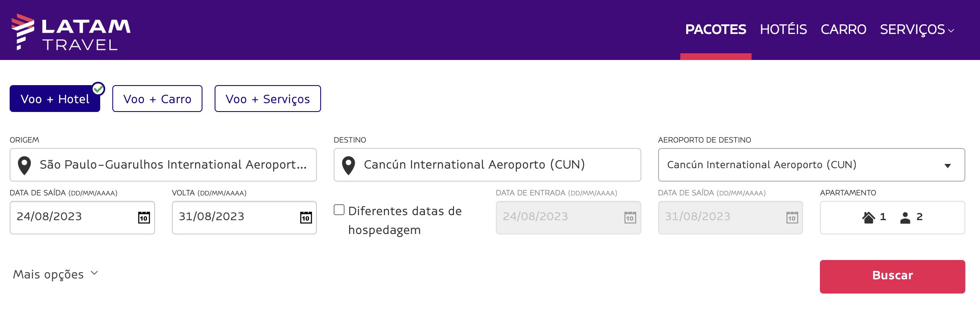Click the LATAM Travel logo
This screenshot has width=980, height=312.
pos(71,32)
